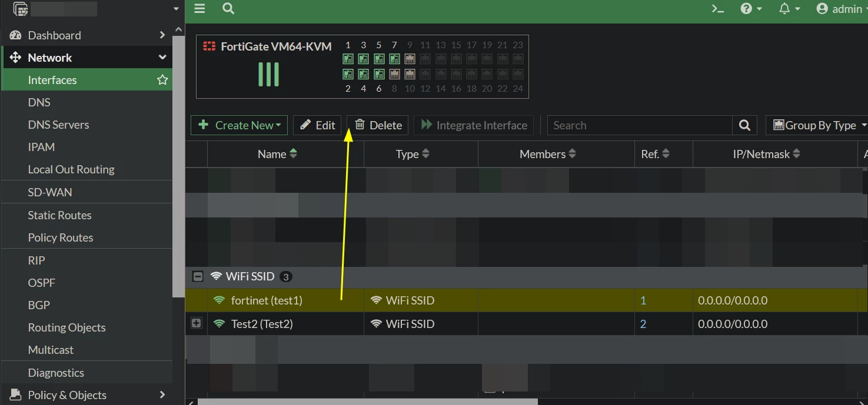Click port 9 on the faceplate
The image size is (868, 405).
(x=410, y=59)
